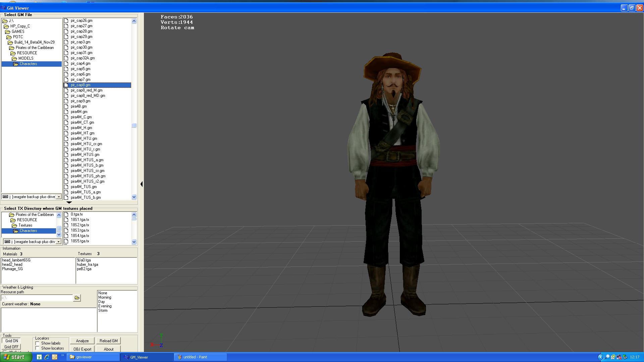Open the Characters folder in the GM tree
This screenshot has height=362, width=644.
[x=28, y=64]
